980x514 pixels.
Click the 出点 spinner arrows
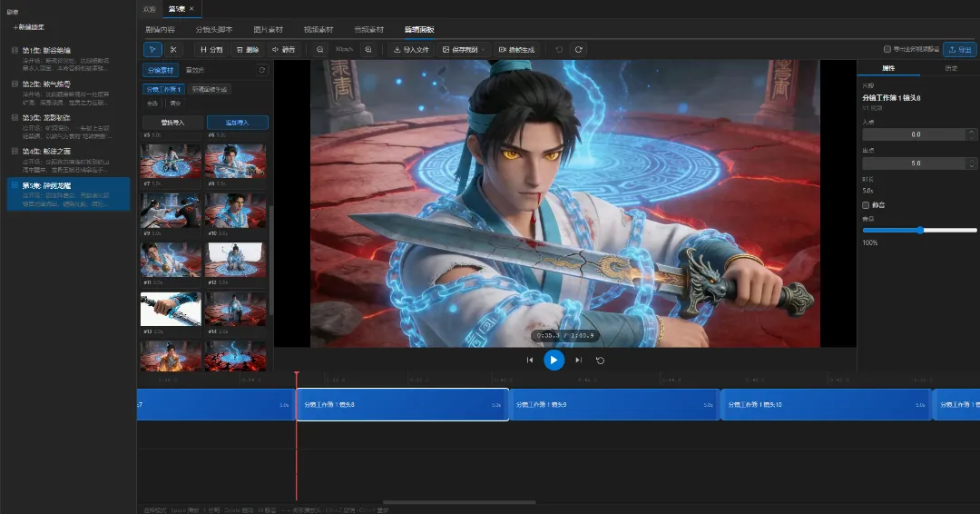[972, 163]
